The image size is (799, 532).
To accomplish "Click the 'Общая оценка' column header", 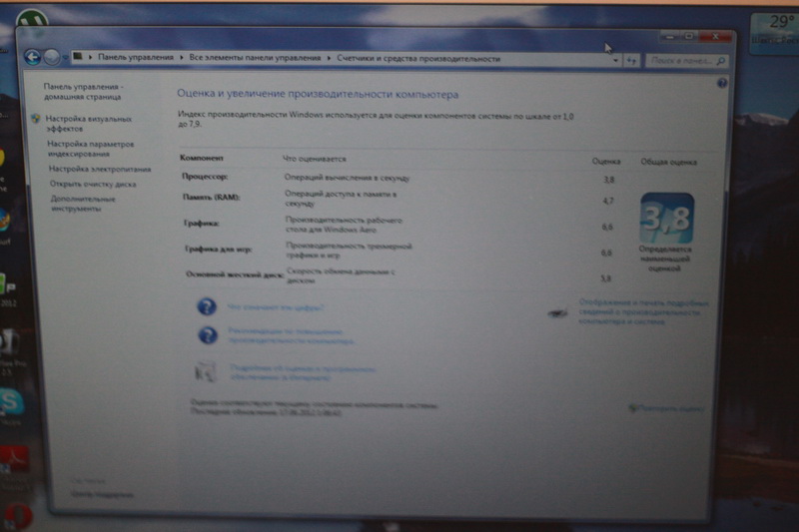I will [x=668, y=162].
